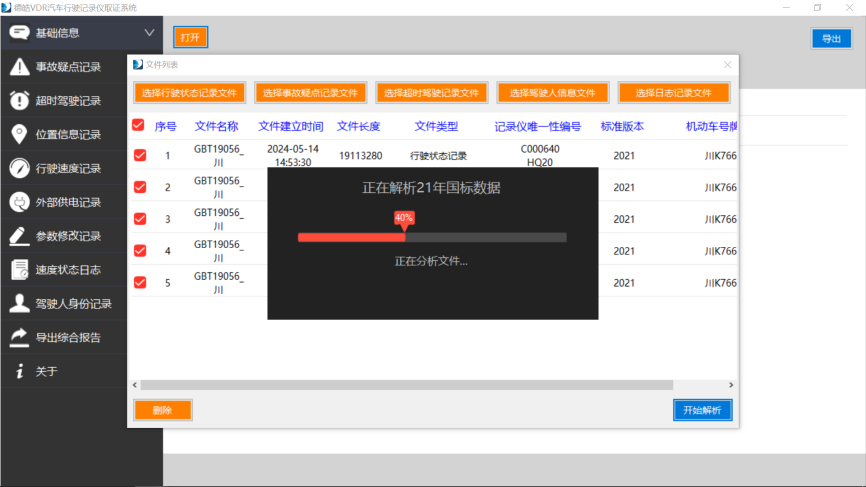The image size is (866, 487).
Task: Click the 基础信息 chat bubble icon
Action: 19,33
